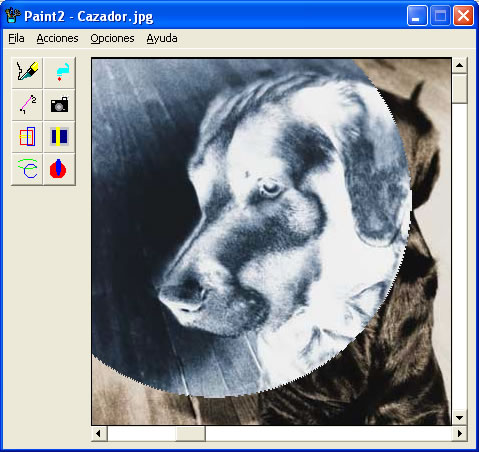Screen dimensions: 479x452
Task: Select the cyan faucet fill tool
Action: tap(59, 73)
